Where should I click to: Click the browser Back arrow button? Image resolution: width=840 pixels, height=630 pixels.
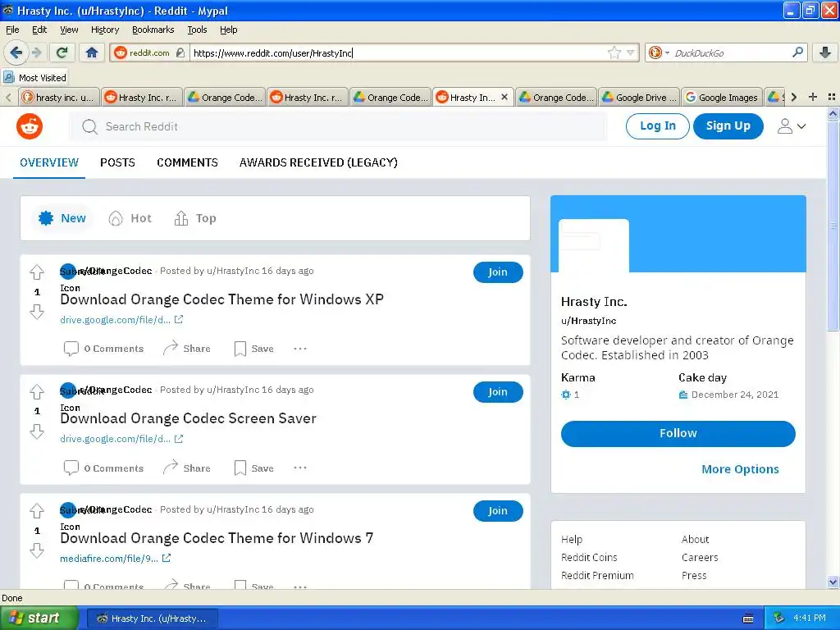(16, 52)
